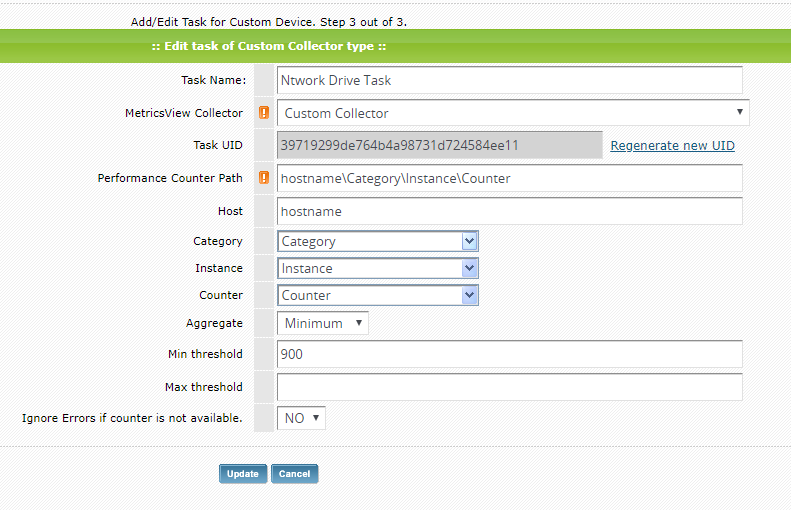Focus the Task Name input field
Image resolution: width=791 pixels, height=510 pixels.
click(x=510, y=80)
